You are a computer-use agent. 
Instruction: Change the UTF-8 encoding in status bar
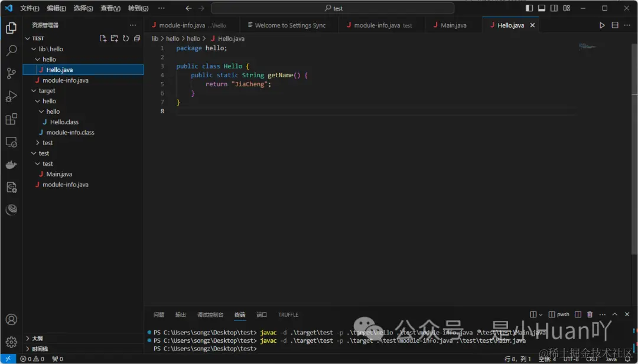click(571, 359)
